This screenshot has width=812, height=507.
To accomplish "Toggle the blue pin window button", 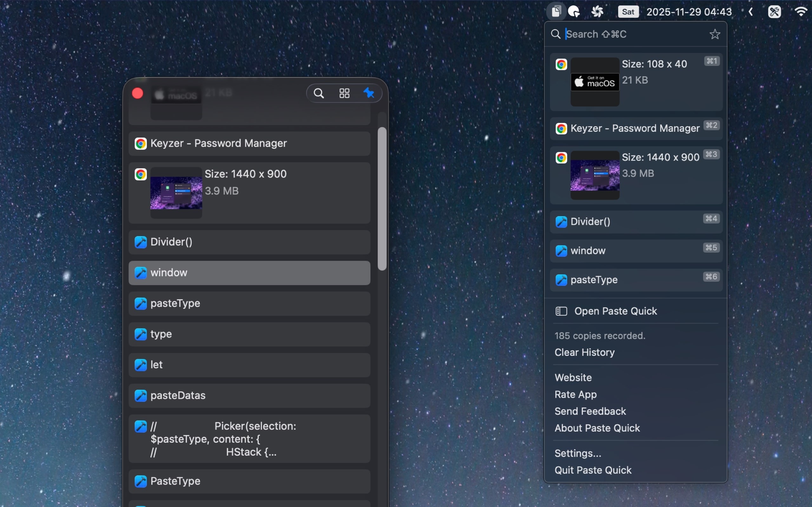I will point(369,93).
